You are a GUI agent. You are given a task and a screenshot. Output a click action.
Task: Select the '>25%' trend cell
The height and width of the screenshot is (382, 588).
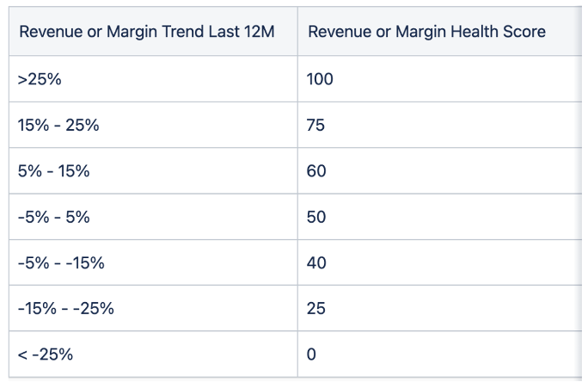click(153, 79)
